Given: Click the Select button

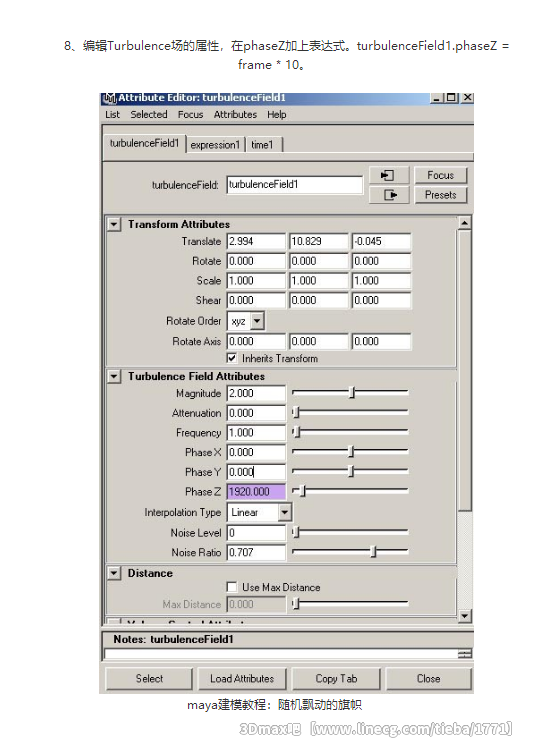Looking at the screenshot, I should click(149, 678).
